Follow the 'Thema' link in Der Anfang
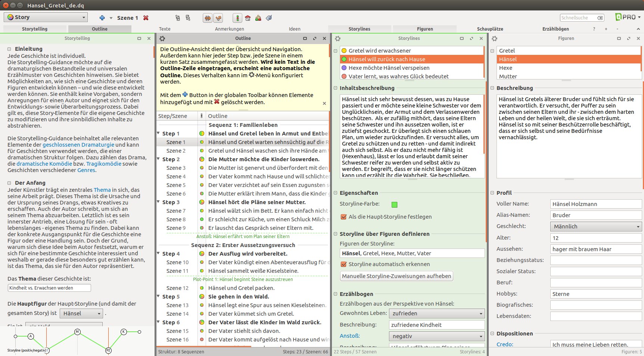Screen dimensions: 644x356 click(102, 190)
